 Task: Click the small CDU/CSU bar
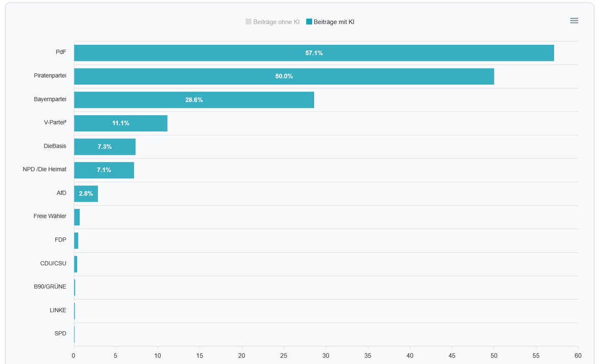(x=76, y=264)
